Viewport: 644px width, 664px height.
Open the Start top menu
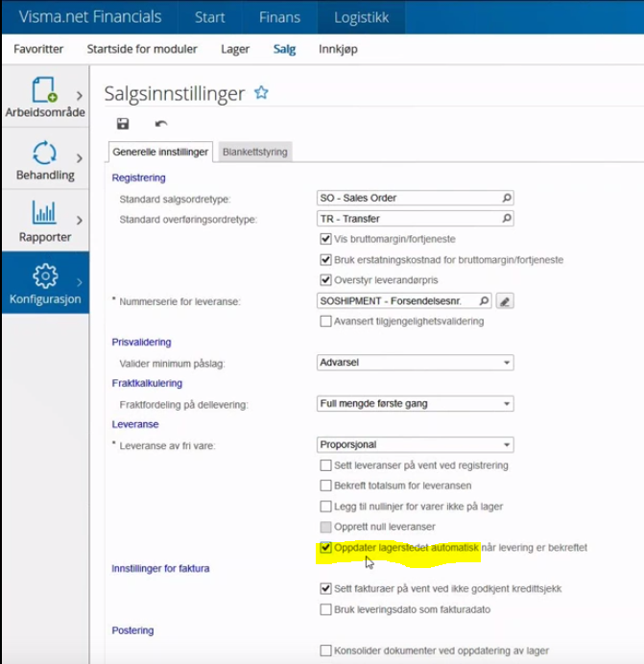point(210,17)
